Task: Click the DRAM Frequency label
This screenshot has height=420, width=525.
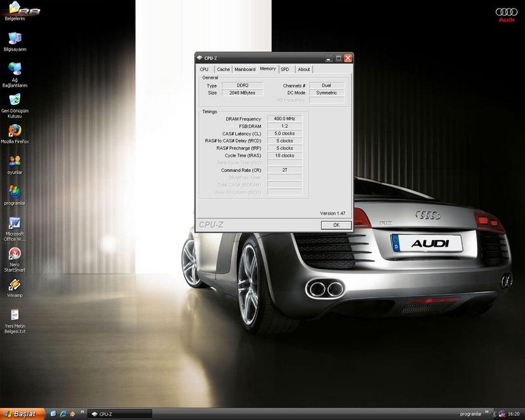Action: (x=243, y=119)
